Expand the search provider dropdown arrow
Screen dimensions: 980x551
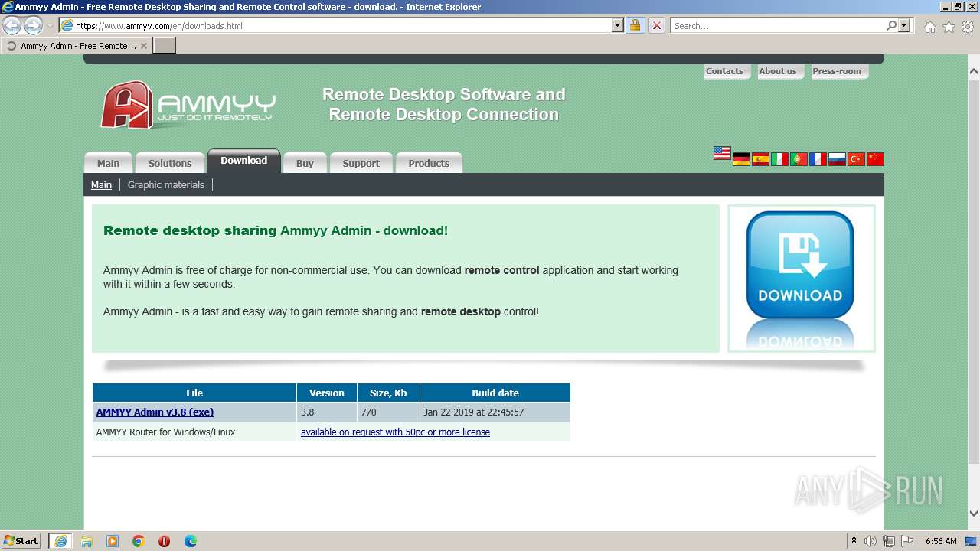(x=904, y=25)
